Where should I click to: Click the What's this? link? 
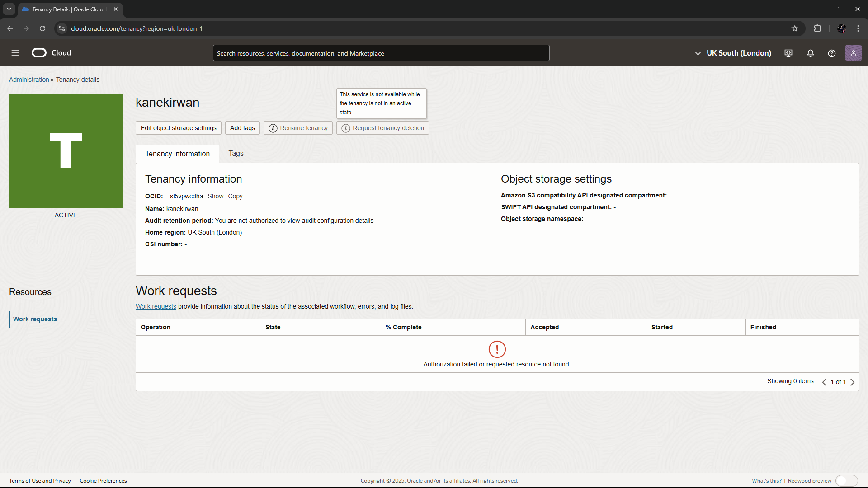(x=767, y=481)
